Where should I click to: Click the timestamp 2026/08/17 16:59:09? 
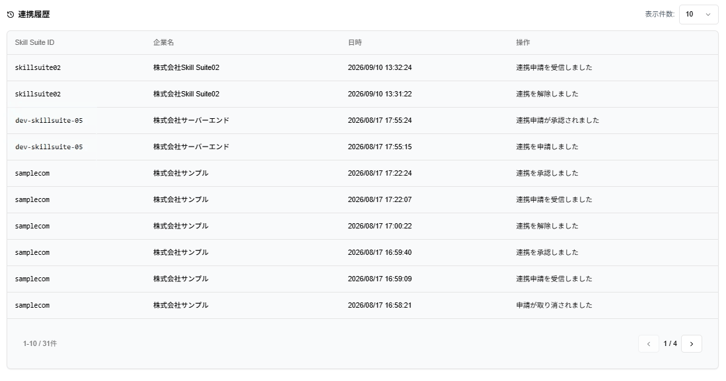pyautogui.click(x=380, y=279)
